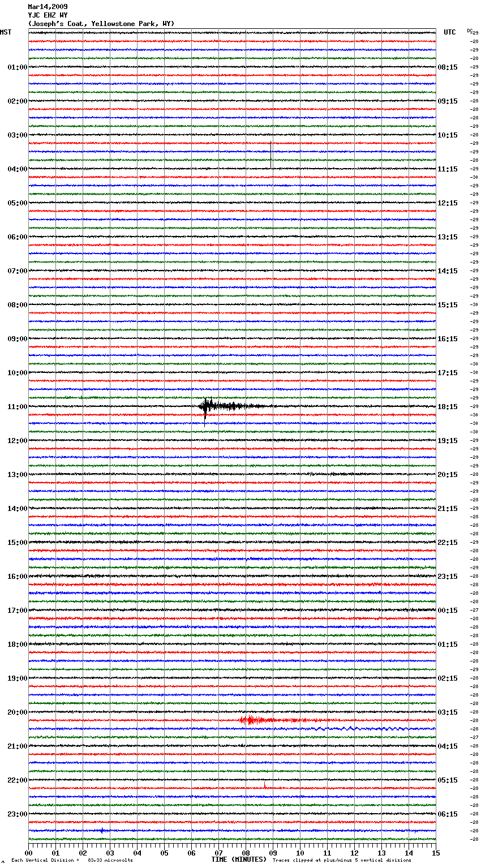Click the 'Traces clipped' footnote text
The width and height of the screenshot is (481, 868).
point(342,860)
